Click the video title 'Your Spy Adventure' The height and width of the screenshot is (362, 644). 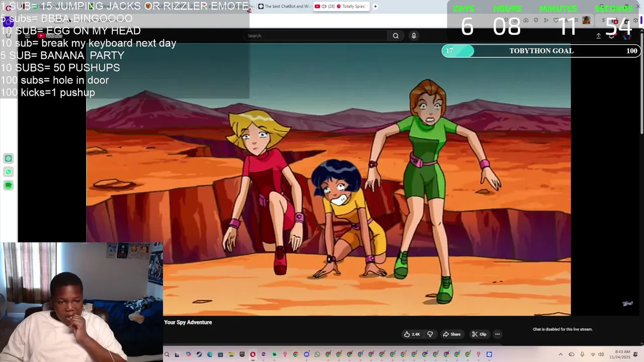[188, 322]
